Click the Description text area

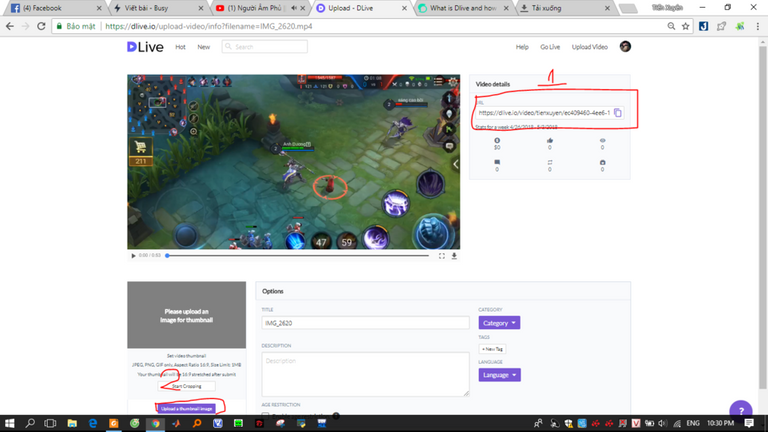pos(365,374)
